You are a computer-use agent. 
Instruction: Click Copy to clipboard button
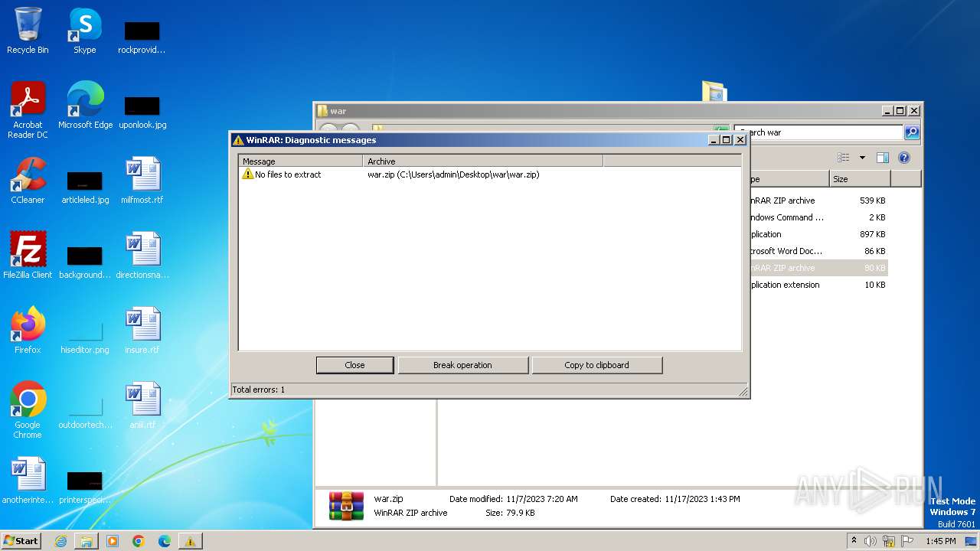[x=596, y=365]
